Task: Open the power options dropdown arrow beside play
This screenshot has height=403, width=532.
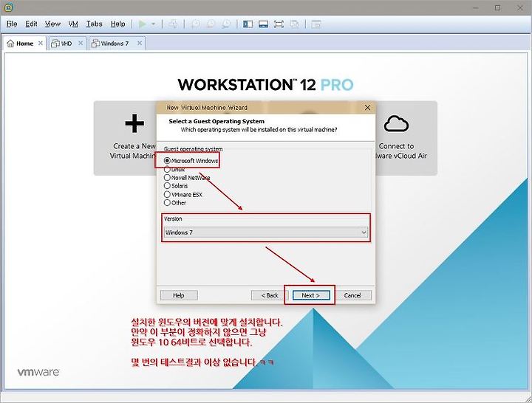Action: tap(154, 24)
